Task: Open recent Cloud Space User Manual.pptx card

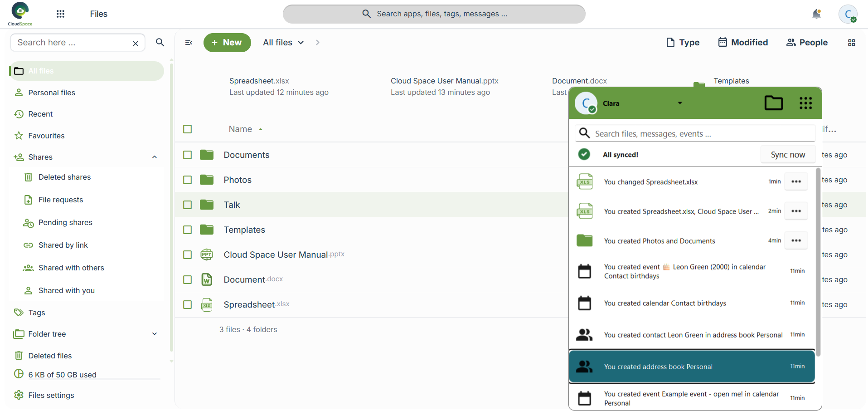Action: click(x=444, y=86)
